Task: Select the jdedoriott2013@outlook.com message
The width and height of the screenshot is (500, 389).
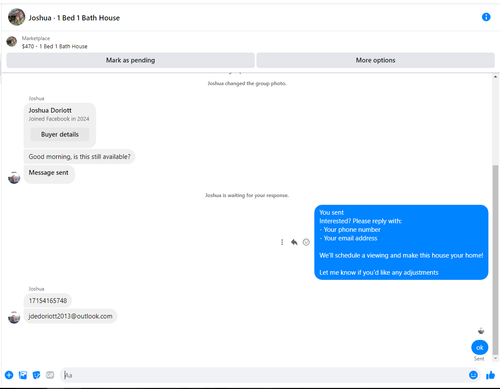Action: click(x=70, y=316)
